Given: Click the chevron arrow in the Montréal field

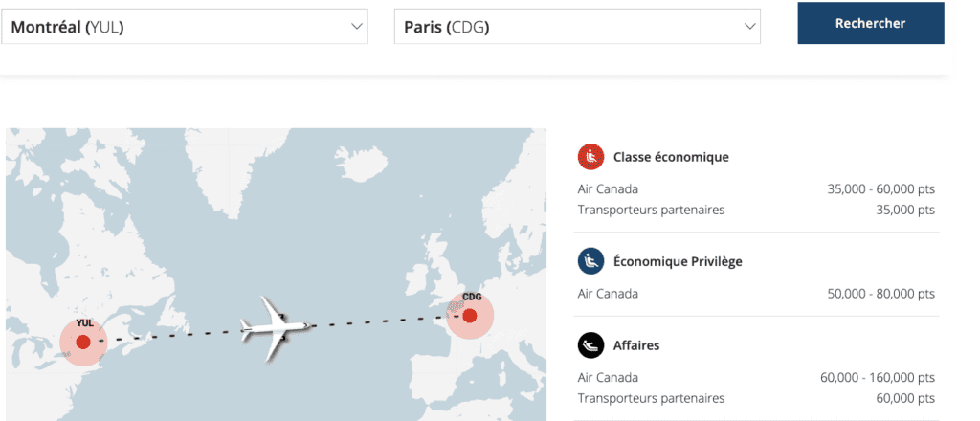Looking at the screenshot, I should (x=357, y=27).
